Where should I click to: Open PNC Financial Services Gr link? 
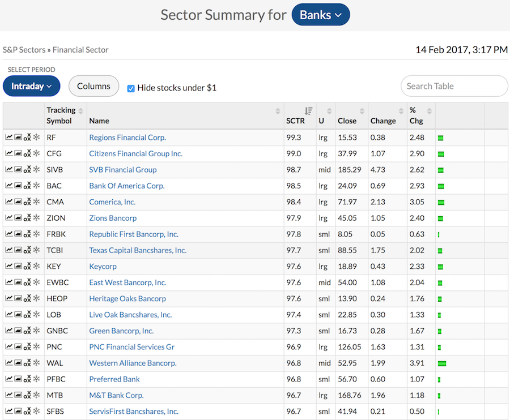tap(131, 347)
